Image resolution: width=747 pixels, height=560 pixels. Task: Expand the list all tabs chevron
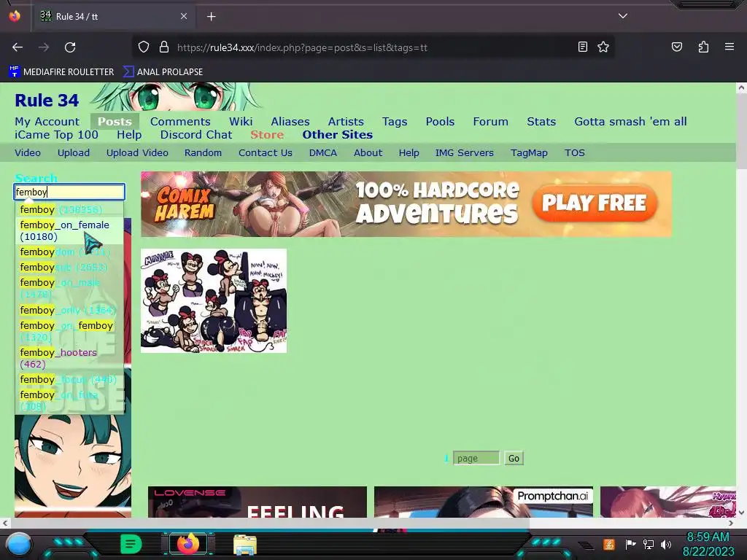pyautogui.click(x=623, y=16)
